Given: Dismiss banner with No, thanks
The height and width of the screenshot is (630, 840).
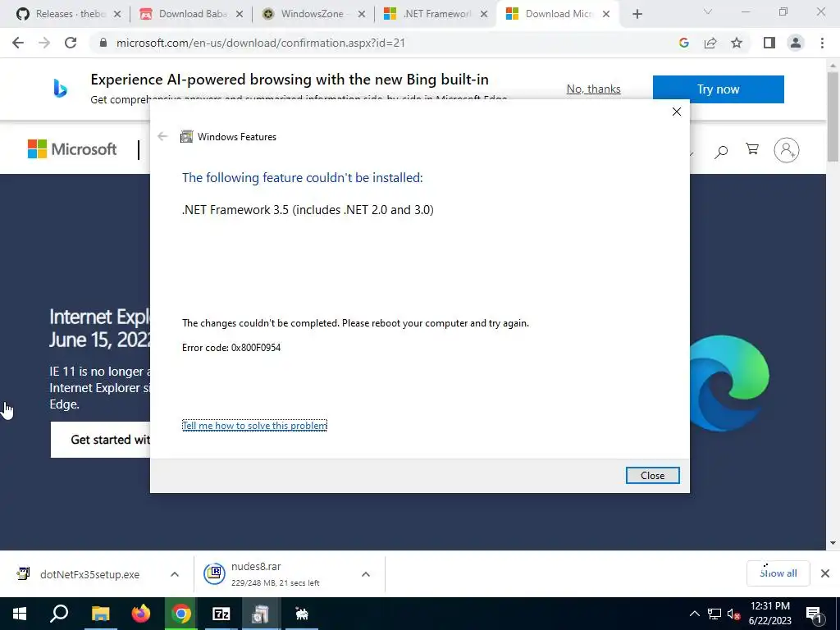Looking at the screenshot, I should tap(594, 89).
